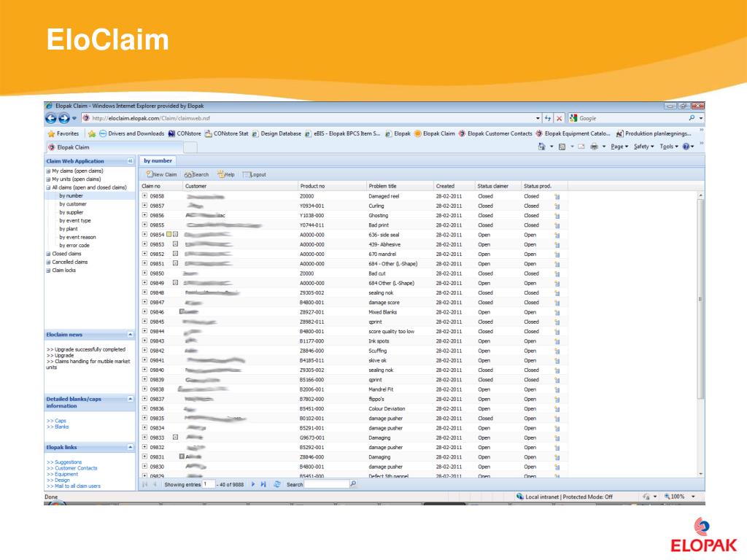Collapse the Eloclaim news panel
Image resolution: width=747 pixels, height=560 pixels.
point(130,334)
